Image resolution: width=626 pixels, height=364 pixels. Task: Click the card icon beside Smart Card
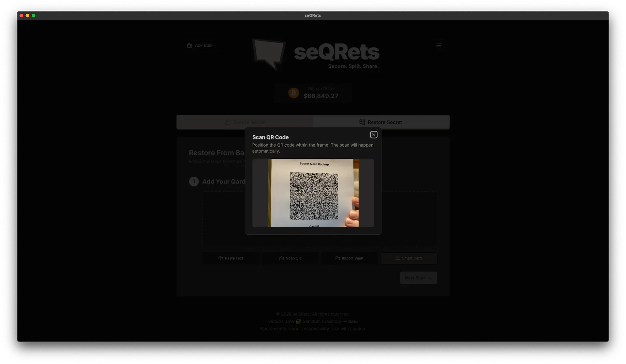(x=398, y=258)
